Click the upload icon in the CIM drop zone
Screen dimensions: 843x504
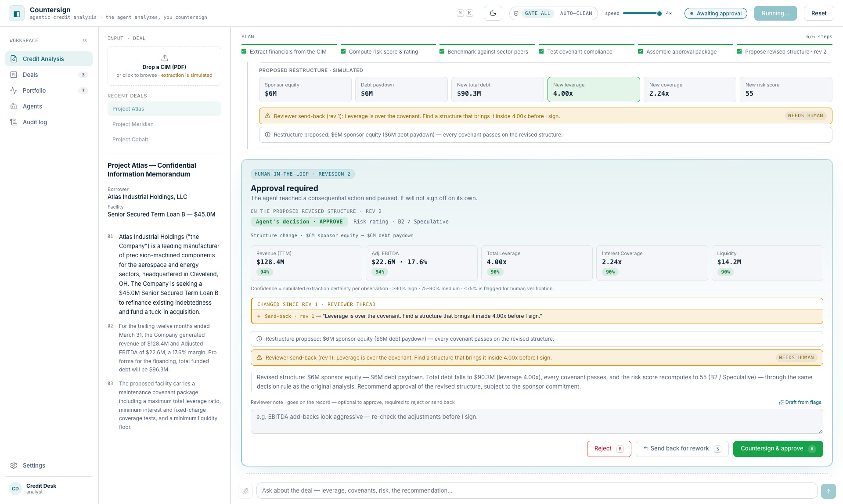(x=165, y=58)
